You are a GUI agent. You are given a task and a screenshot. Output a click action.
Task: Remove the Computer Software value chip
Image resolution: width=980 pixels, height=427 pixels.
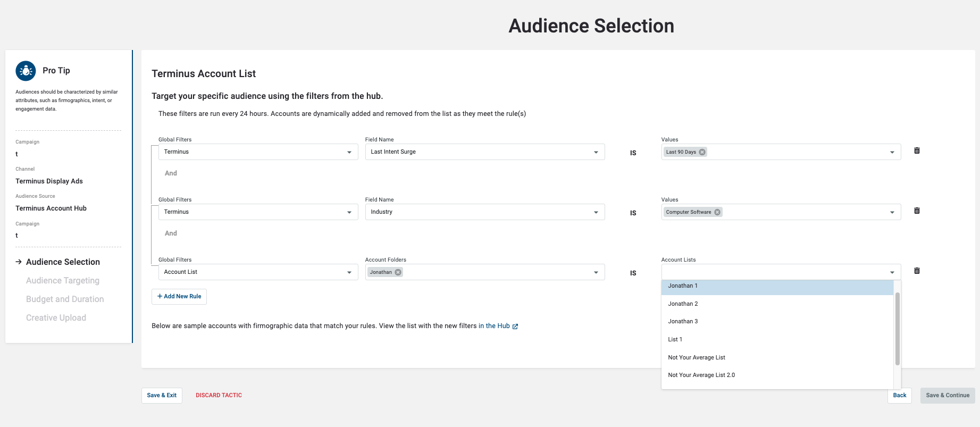[717, 212]
